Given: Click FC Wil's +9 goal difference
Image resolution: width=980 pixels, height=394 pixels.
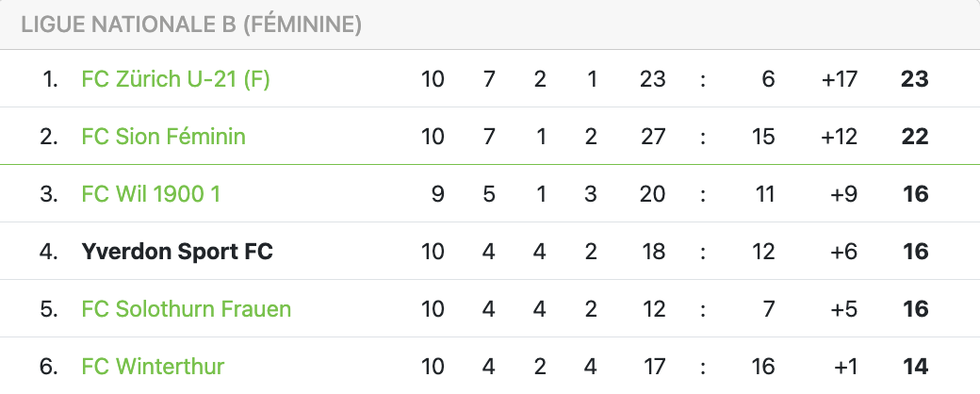Looking at the screenshot, I should [x=843, y=194].
